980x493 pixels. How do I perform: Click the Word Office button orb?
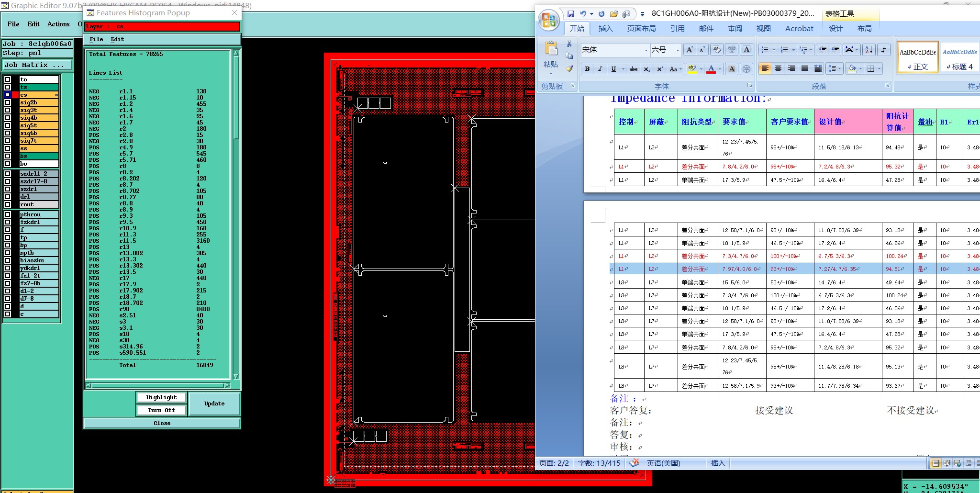549,20
